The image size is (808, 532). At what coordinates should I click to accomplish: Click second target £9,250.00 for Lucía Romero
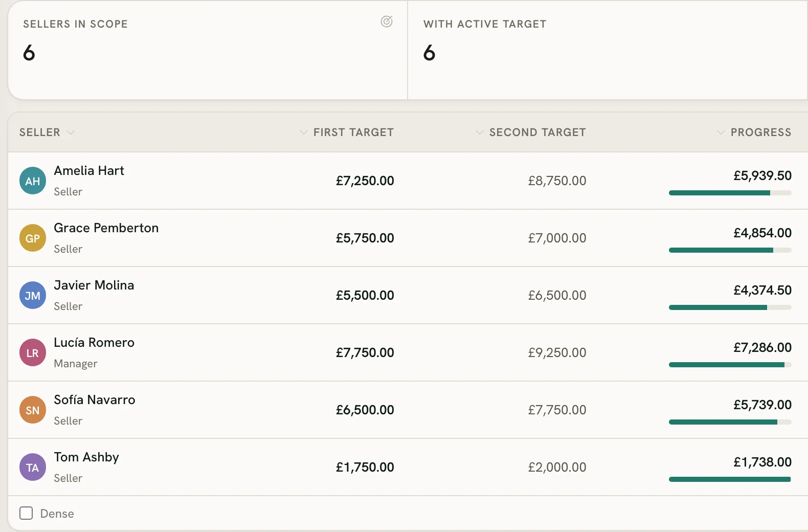557,352
